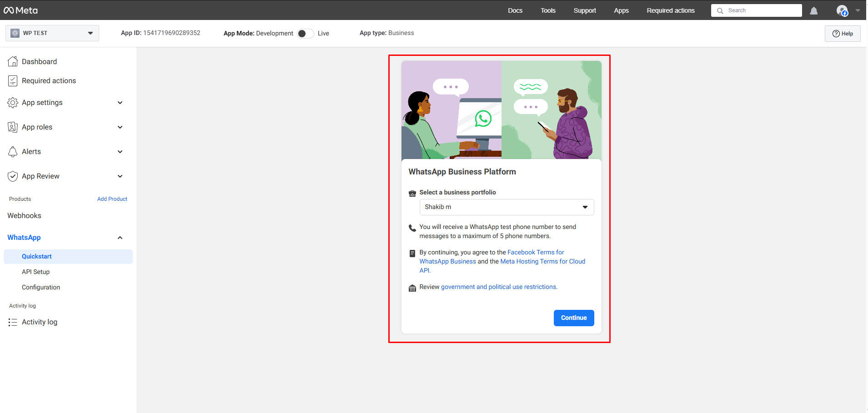Click inside the Search field
This screenshot has width=868, height=413.
[756, 10]
